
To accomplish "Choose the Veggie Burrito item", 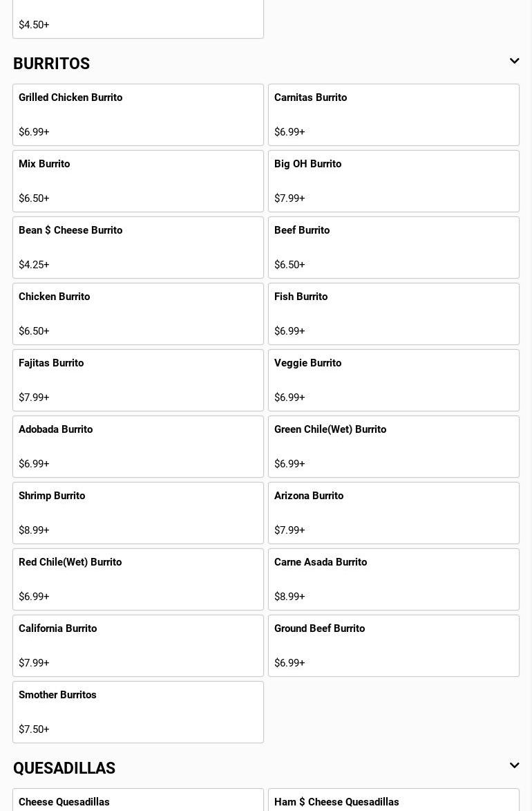I will (394, 380).
